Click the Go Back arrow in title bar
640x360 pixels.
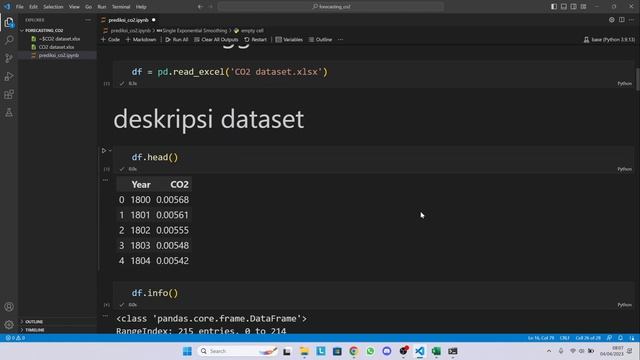(x=200, y=7)
